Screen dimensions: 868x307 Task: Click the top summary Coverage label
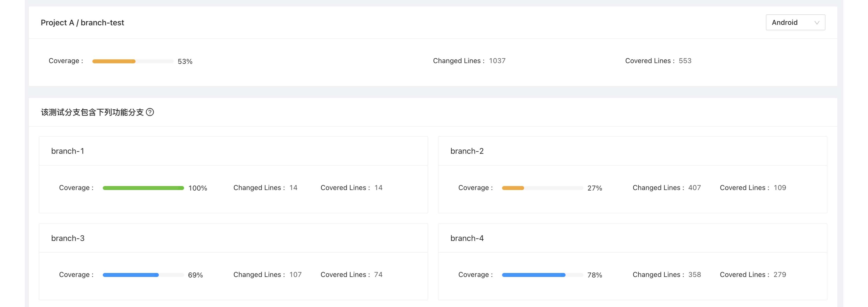[66, 61]
